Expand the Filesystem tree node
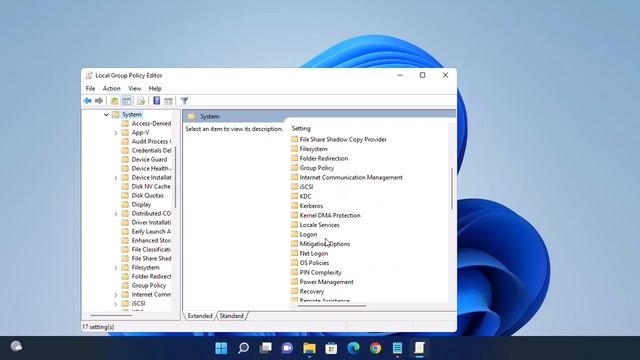Image resolution: width=640 pixels, height=360 pixels. [x=116, y=268]
